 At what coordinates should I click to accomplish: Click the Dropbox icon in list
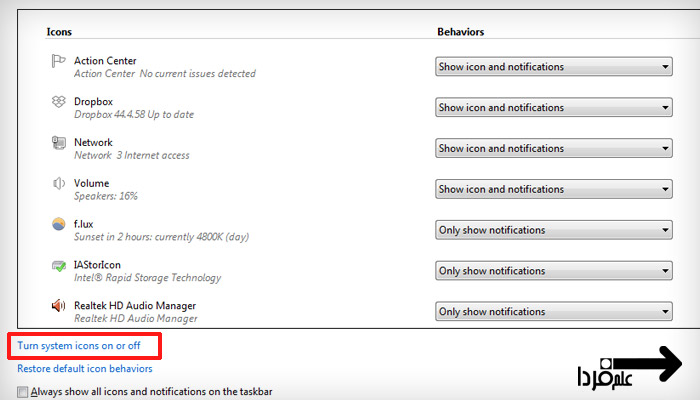point(57,102)
